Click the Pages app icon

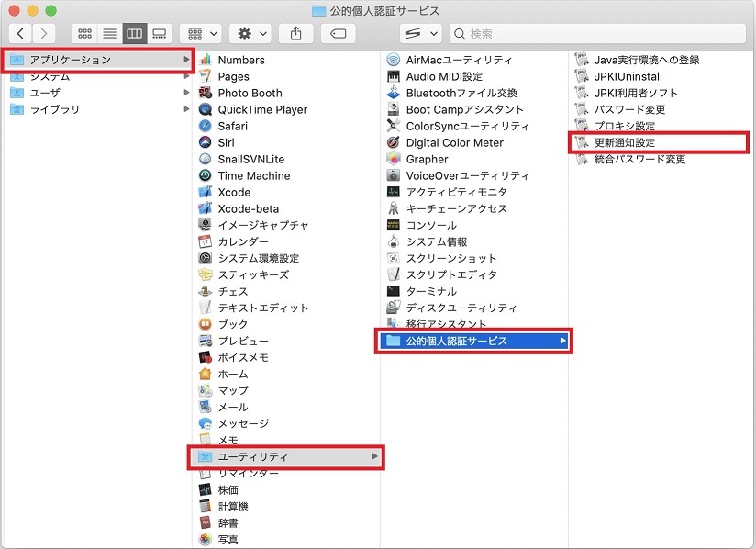pyautogui.click(x=205, y=76)
